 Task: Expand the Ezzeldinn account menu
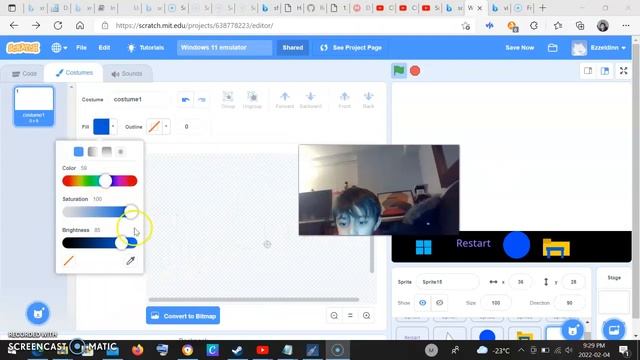point(599,48)
